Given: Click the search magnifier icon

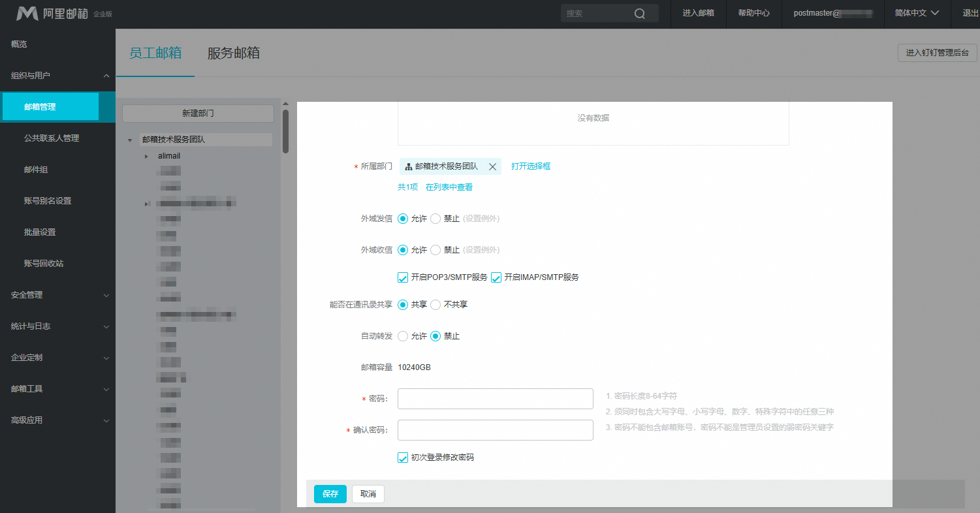Looking at the screenshot, I should point(640,14).
